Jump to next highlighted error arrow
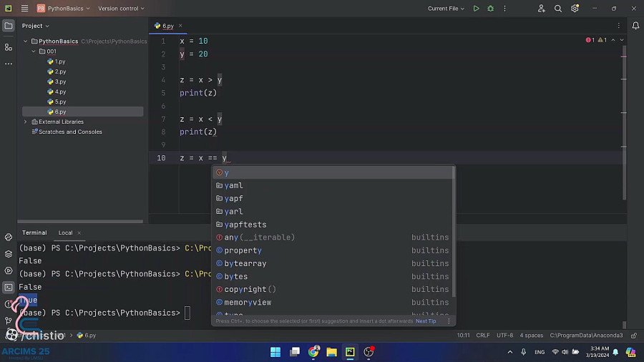This screenshot has width=644, height=362. coord(622,40)
